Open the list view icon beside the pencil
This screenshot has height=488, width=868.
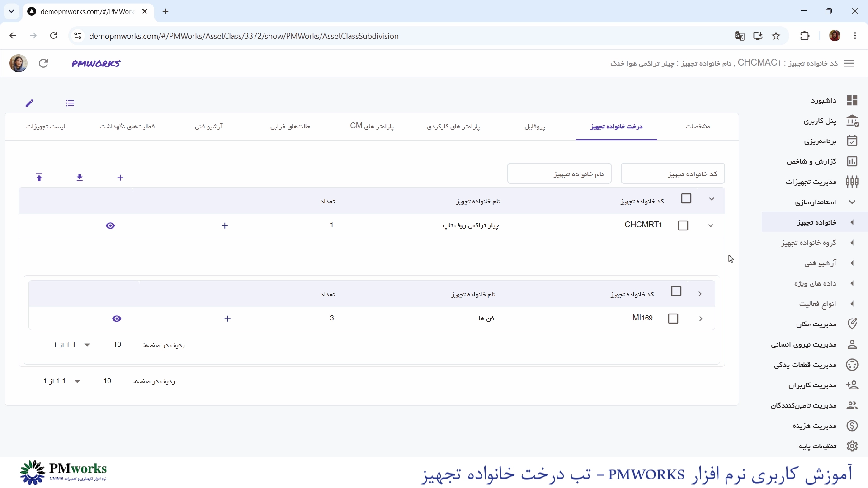pyautogui.click(x=70, y=103)
